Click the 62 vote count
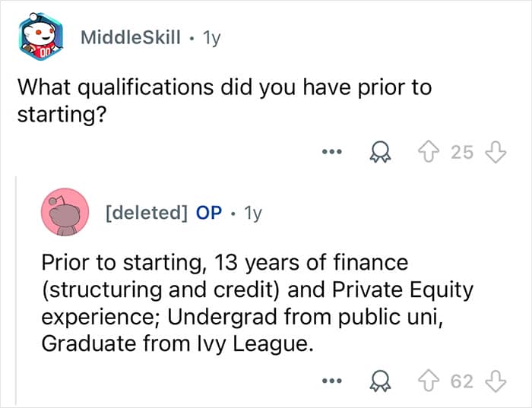Viewport: 532px width, 408px height. click(x=461, y=381)
